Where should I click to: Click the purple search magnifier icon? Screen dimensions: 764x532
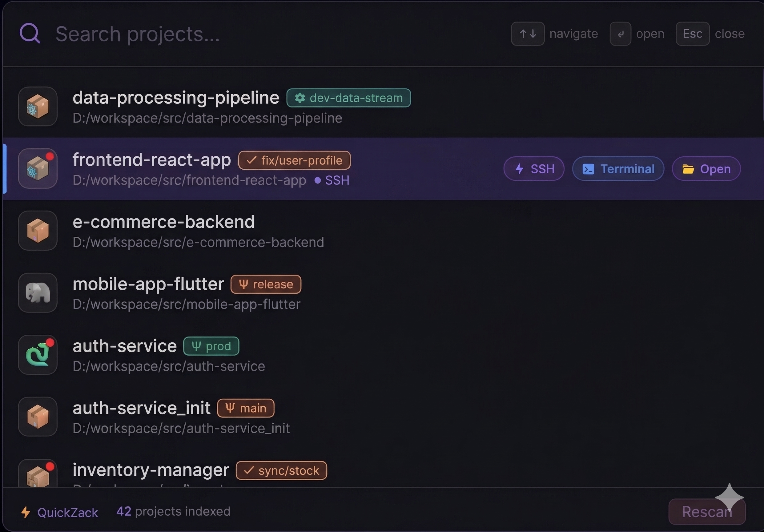30,33
